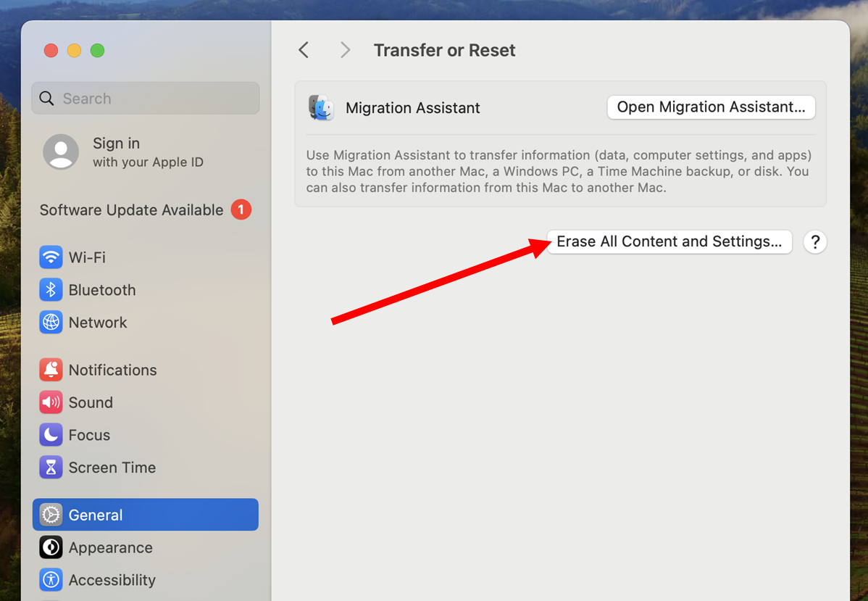This screenshot has height=601, width=868.
Task: Click Erase All Content and Settings button
Action: (669, 242)
